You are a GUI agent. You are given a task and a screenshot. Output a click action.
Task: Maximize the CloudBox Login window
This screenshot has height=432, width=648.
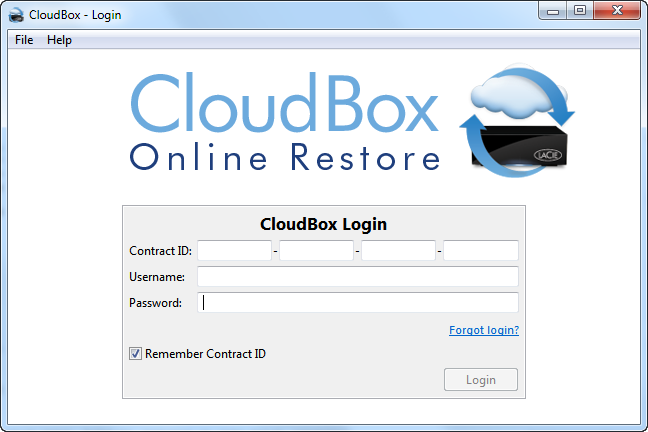click(x=580, y=11)
